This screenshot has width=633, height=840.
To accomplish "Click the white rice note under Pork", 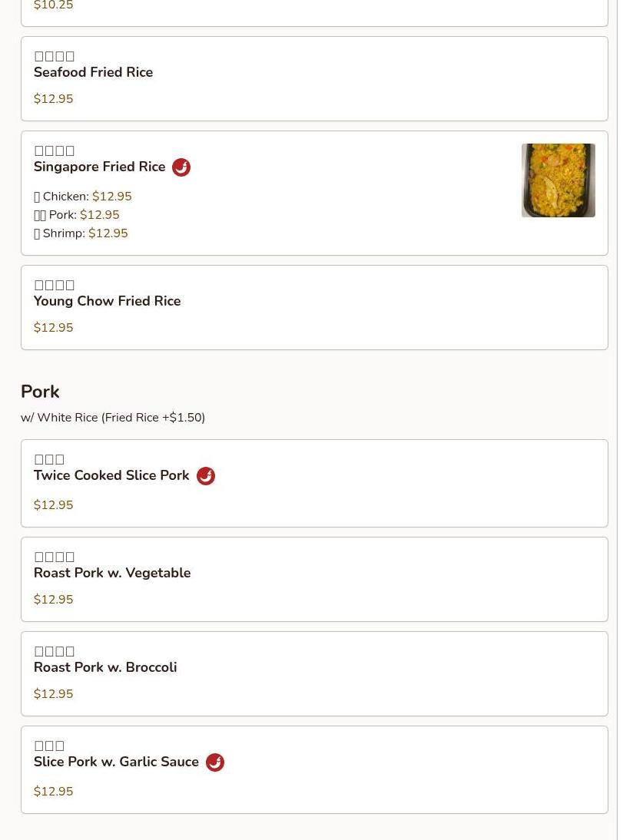I will pyautogui.click(x=113, y=418).
